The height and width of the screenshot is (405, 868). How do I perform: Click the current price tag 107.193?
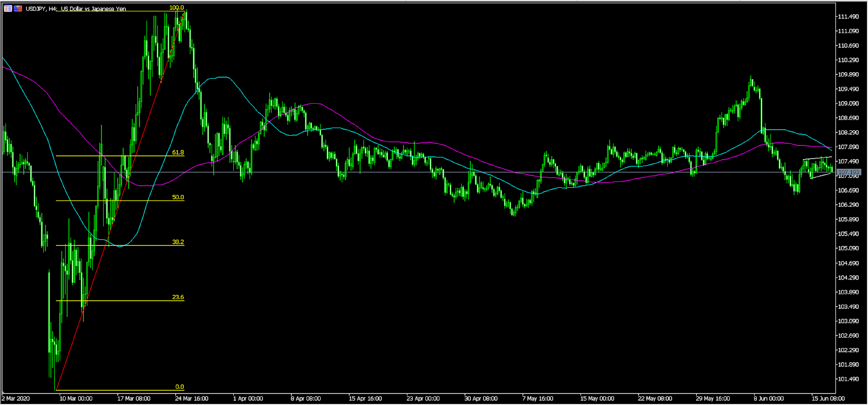point(849,172)
